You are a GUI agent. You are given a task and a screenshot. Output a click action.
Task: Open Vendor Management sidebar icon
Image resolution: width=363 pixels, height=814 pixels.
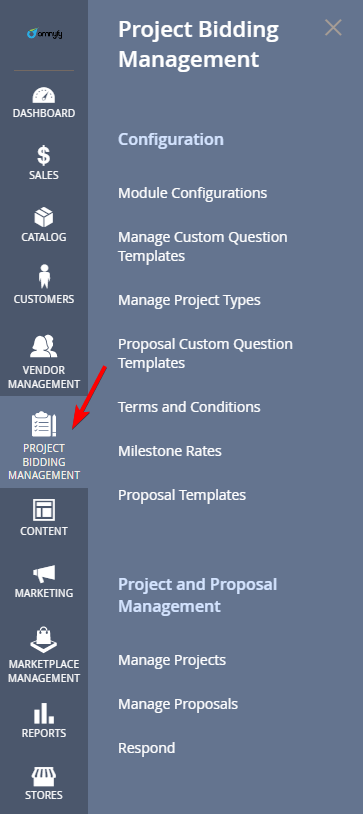44,347
